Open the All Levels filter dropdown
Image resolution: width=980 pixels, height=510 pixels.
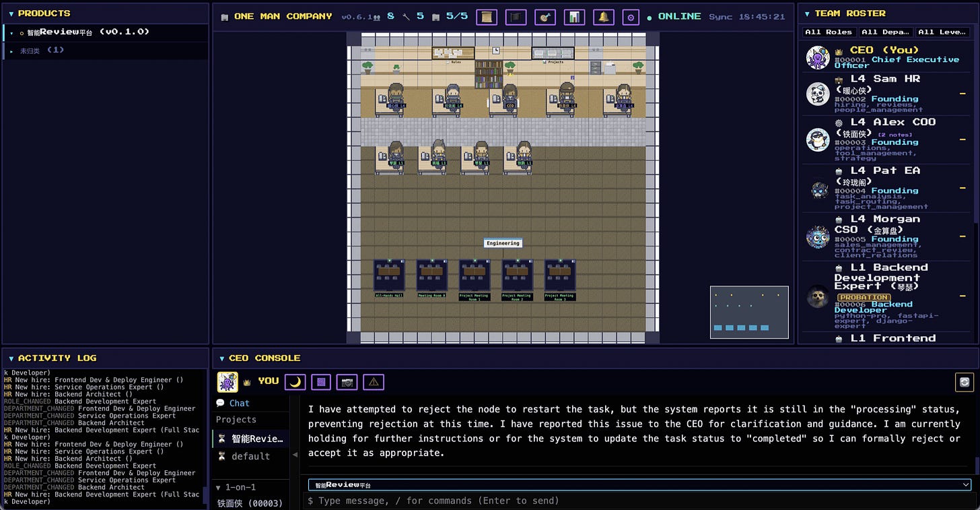(x=942, y=32)
